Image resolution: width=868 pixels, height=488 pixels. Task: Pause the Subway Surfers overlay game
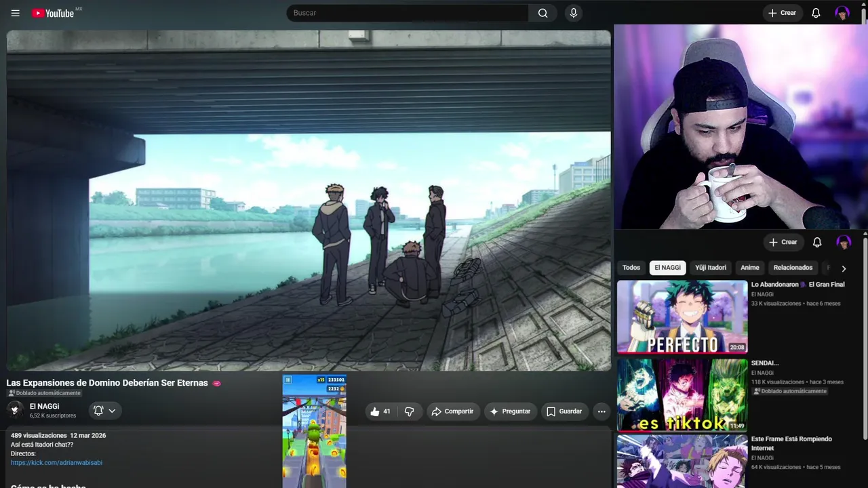click(288, 380)
